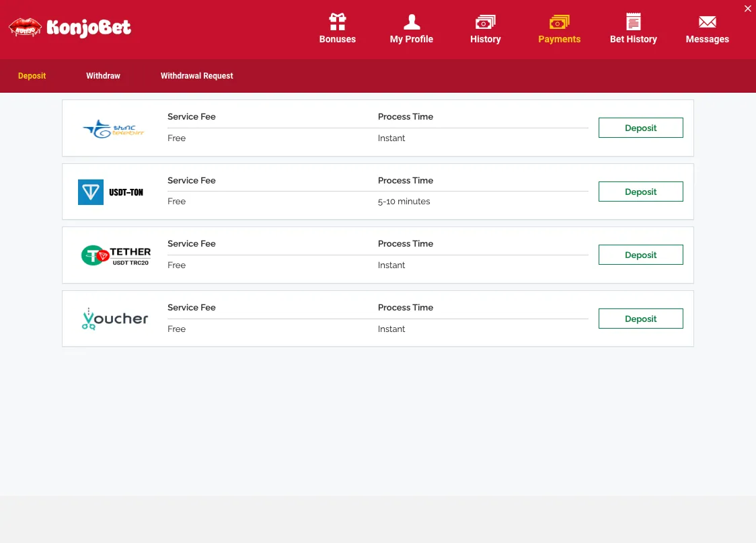This screenshot has width=756, height=543.
Task: Click Telebirr row 'Free' service fee
Action: coord(176,138)
